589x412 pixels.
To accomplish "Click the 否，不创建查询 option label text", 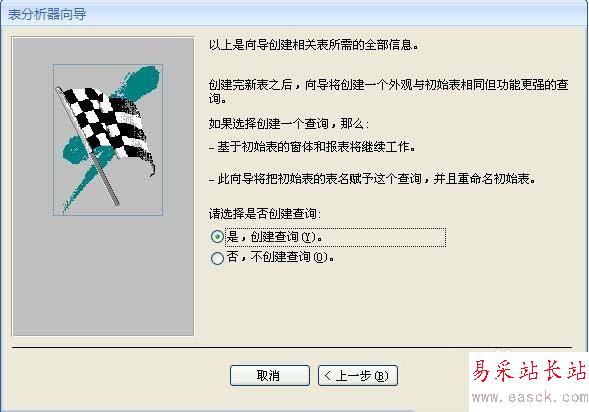I will 280,257.
